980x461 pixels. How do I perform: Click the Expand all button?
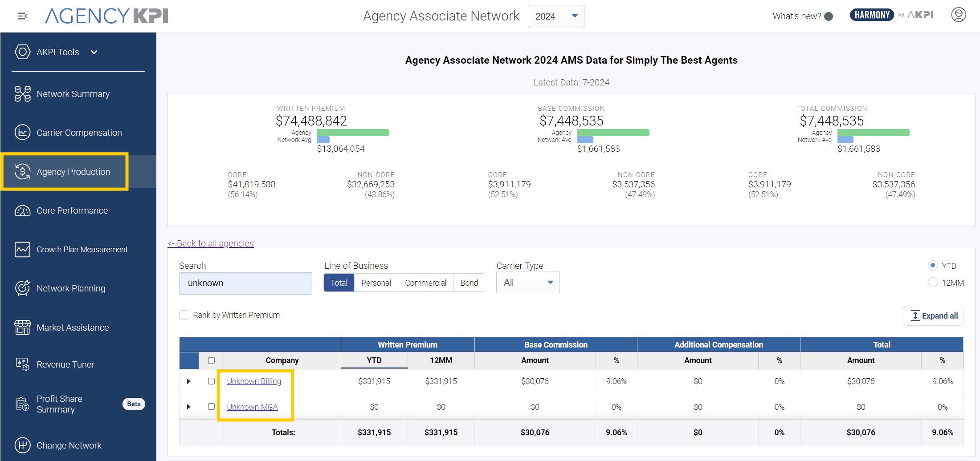click(934, 316)
